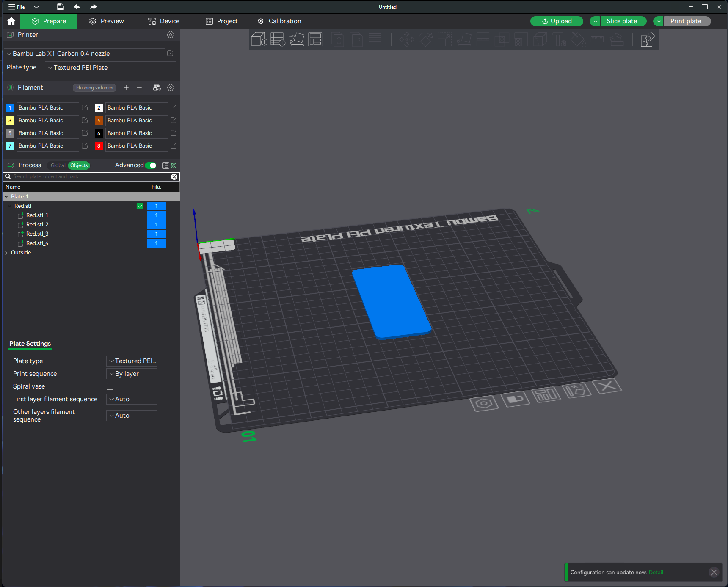Open Printer section settings gear

coord(171,35)
